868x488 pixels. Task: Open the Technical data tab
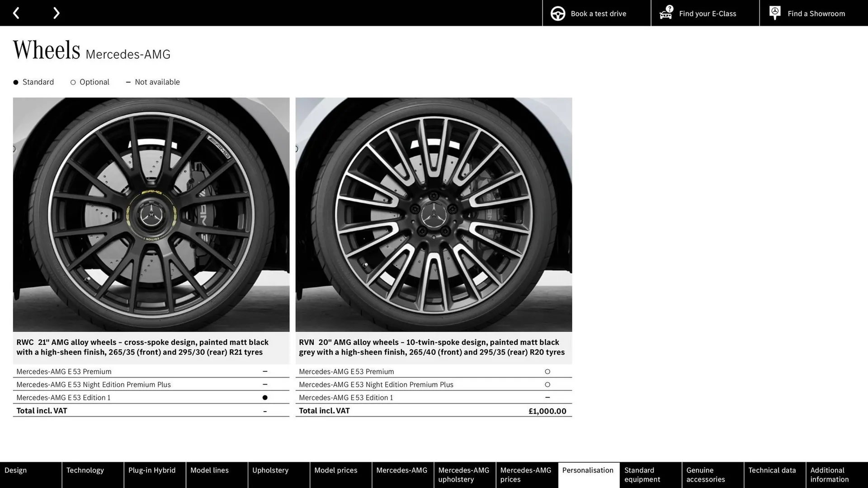[773, 470]
